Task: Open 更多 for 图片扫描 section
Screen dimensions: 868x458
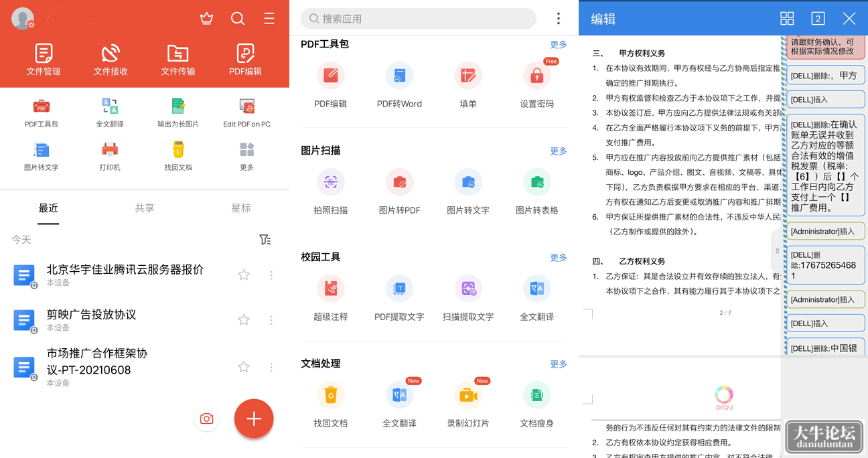Action: coord(559,151)
